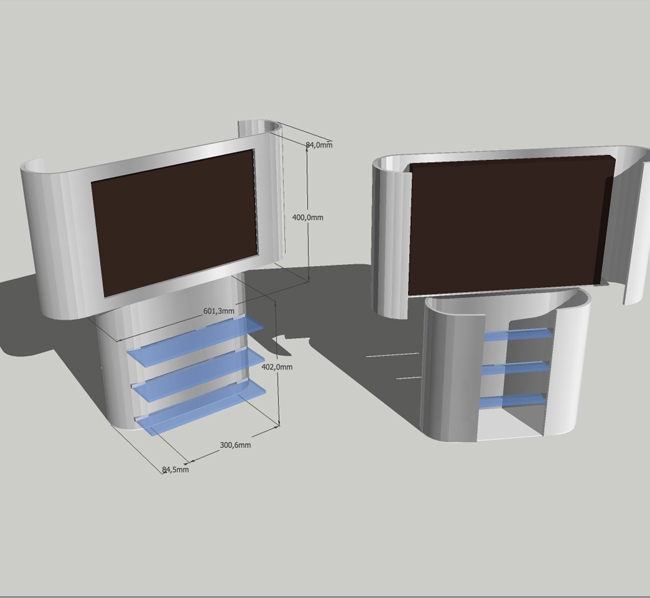The width and height of the screenshot is (650, 598).
Task: Click the 601,3mm width dimension label
Action: click(x=219, y=310)
